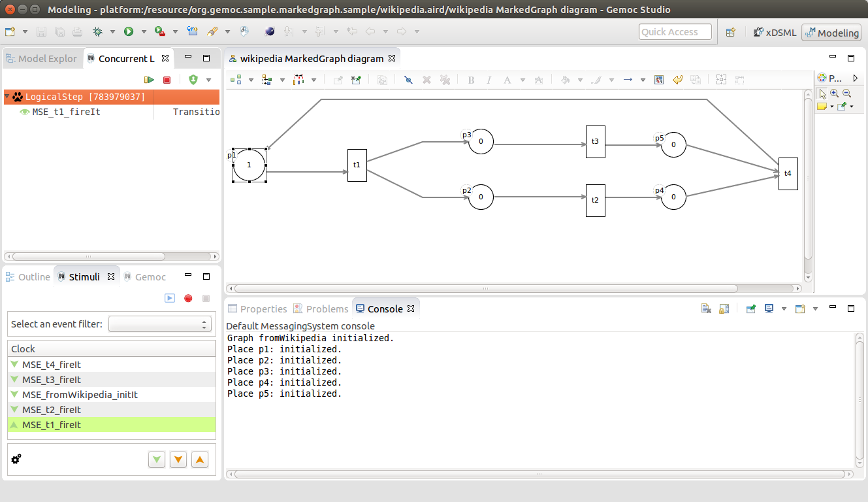This screenshot has height=502, width=868.
Task: Click the Quick Access search field
Action: click(675, 32)
